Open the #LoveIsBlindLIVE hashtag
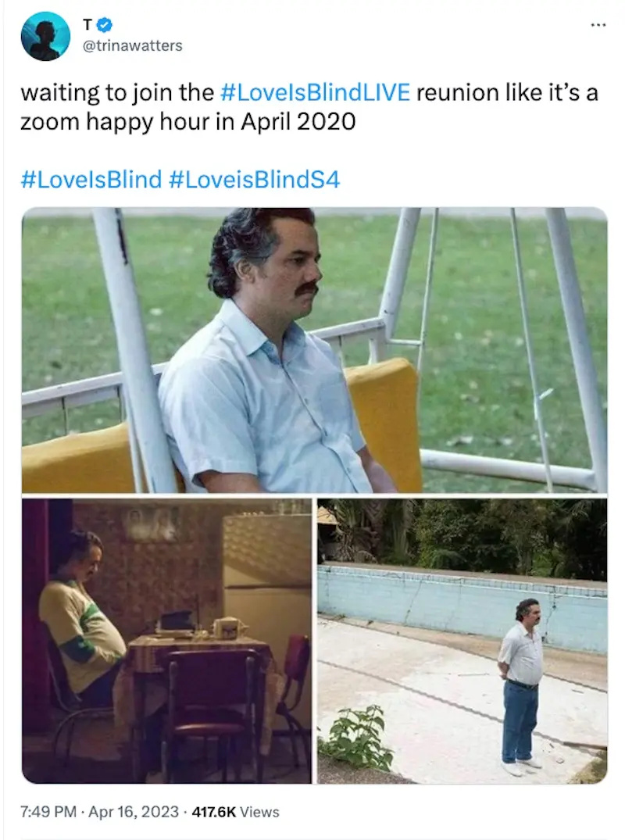Image resolution: width=625 pixels, height=840 pixels. point(315,92)
